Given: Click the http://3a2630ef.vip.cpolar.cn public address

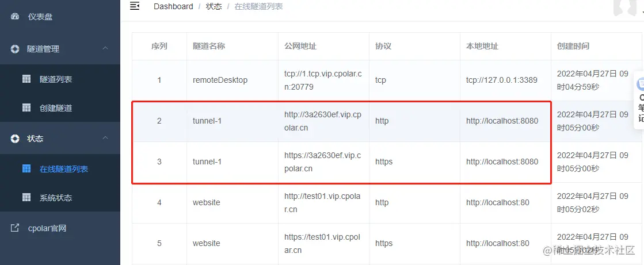Looking at the screenshot, I should click(x=323, y=121).
